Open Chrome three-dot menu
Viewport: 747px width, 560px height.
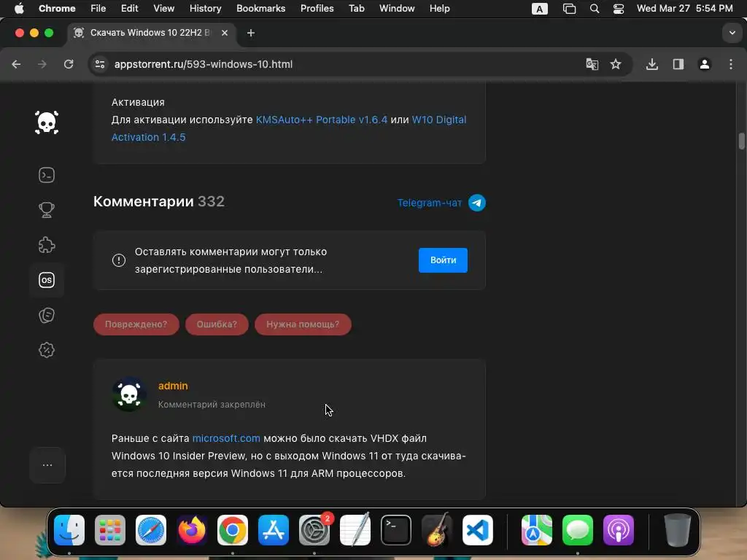[731, 64]
